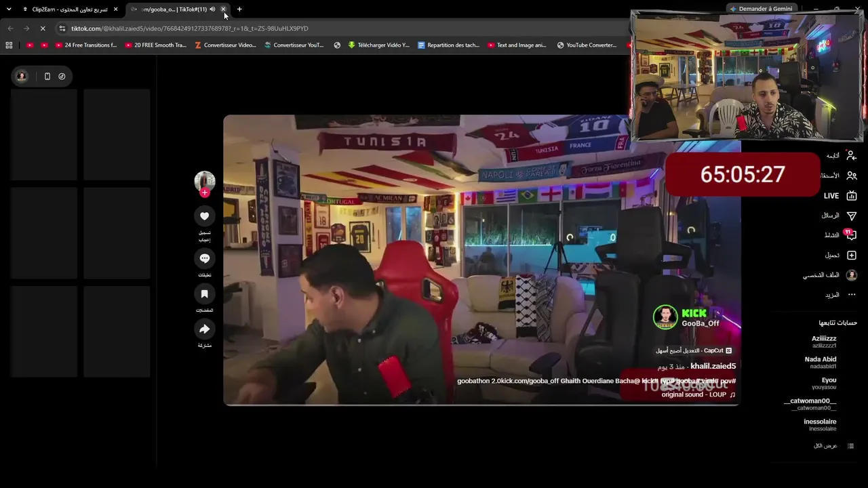The height and width of the screenshot is (488, 868).
Task: Click the compass icon in top-left pill
Action: [62, 77]
